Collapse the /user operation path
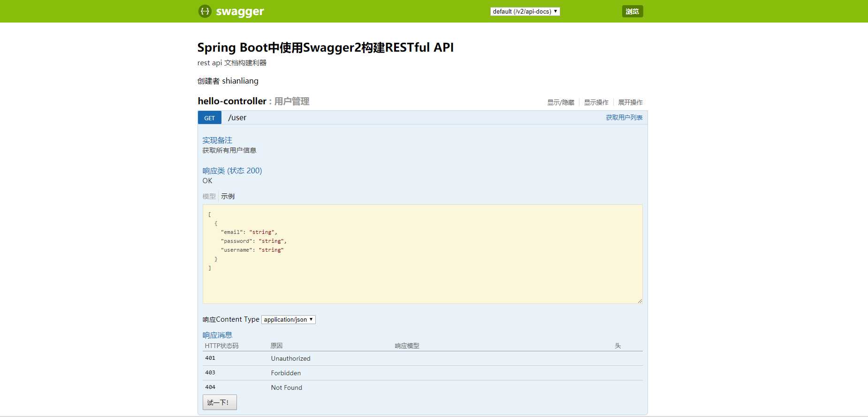The width and height of the screenshot is (868, 418). pyautogui.click(x=237, y=117)
